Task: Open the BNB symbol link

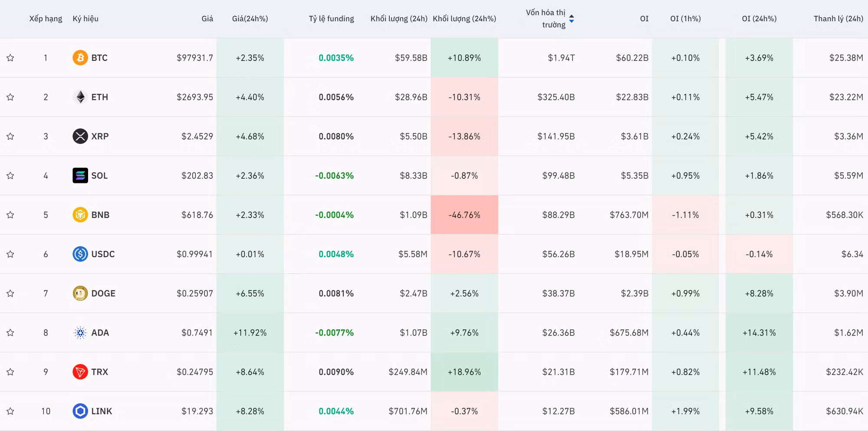Action: pos(100,215)
